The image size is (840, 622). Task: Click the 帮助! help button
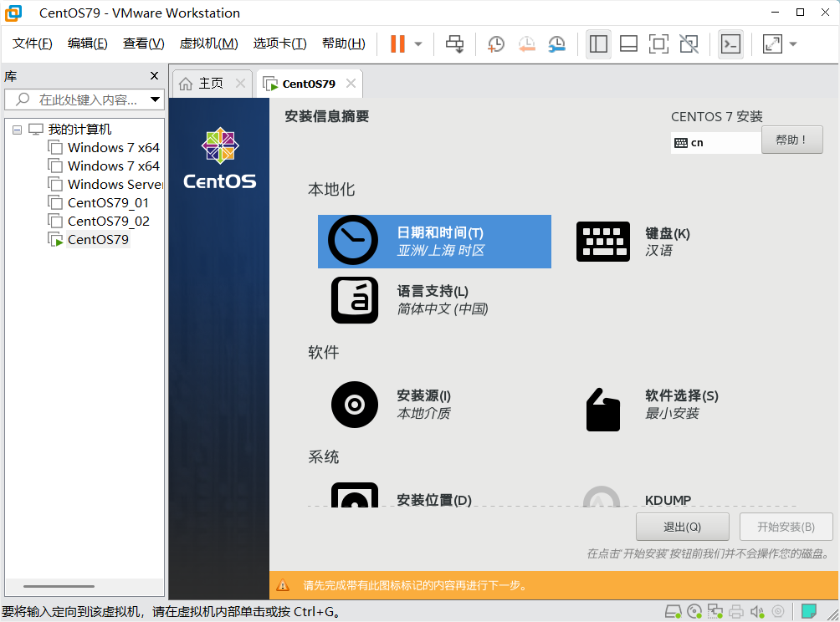point(791,140)
